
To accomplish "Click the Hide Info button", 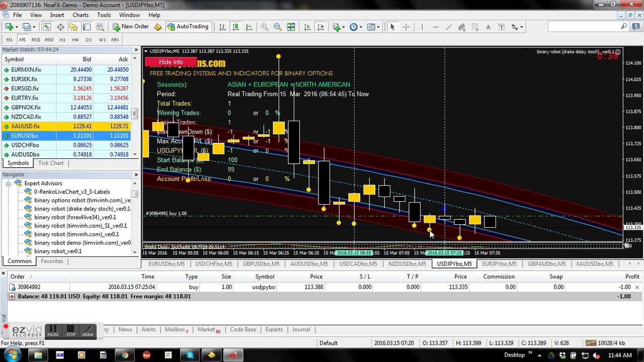I will [x=171, y=62].
